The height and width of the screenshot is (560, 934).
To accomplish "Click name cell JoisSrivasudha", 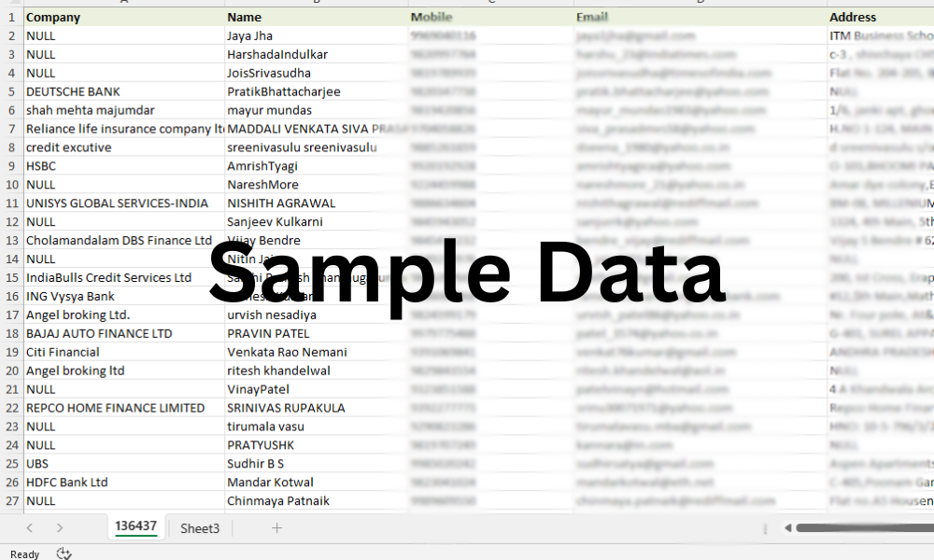I will (x=317, y=73).
